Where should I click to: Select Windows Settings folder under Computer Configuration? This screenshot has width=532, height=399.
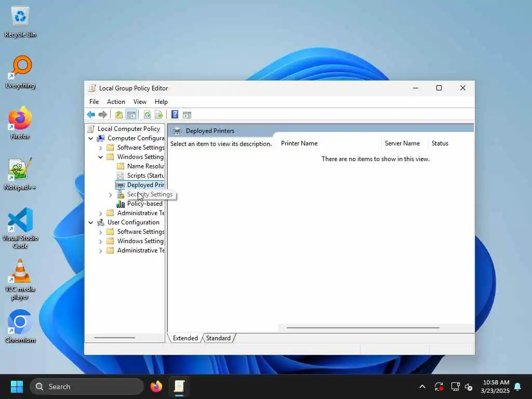pyautogui.click(x=140, y=157)
